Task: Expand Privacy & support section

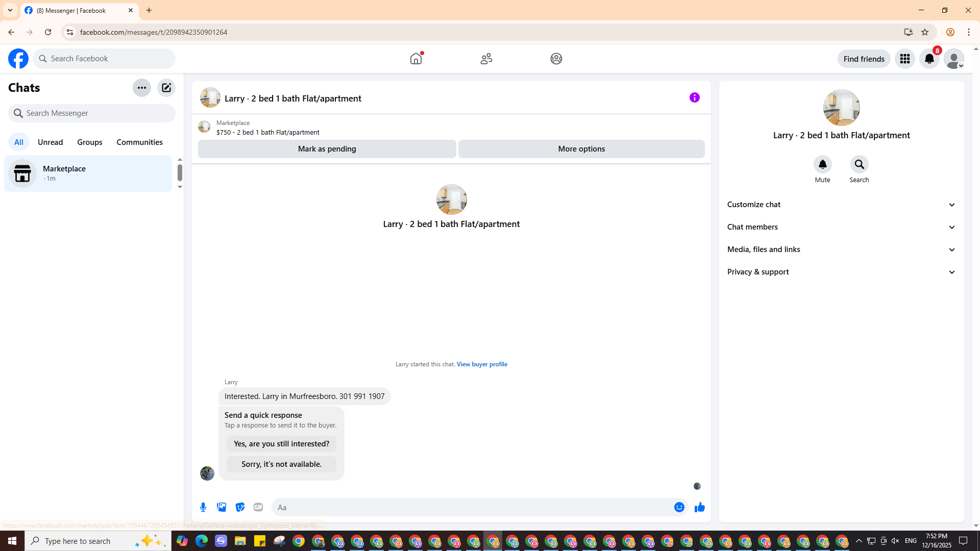Action: (842, 272)
